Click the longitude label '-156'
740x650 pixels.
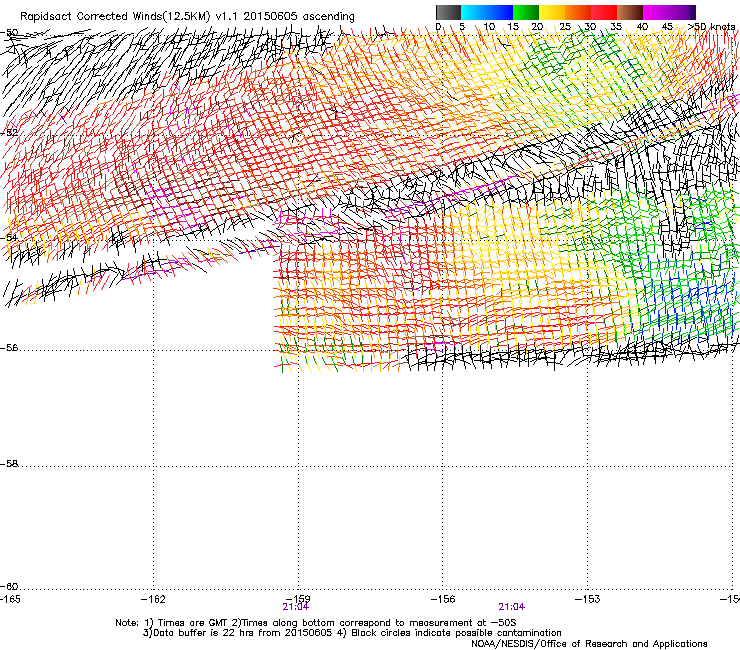pyautogui.click(x=443, y=599)
